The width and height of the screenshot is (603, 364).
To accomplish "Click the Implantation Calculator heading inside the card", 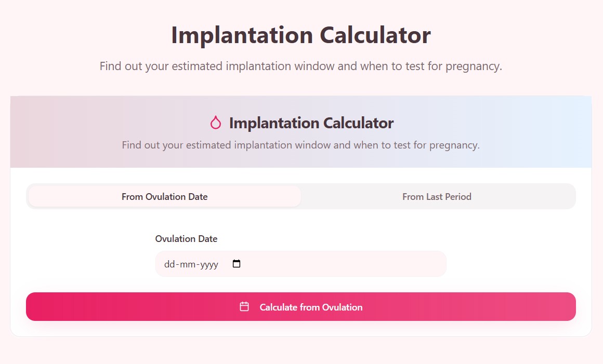I will 311,123.
